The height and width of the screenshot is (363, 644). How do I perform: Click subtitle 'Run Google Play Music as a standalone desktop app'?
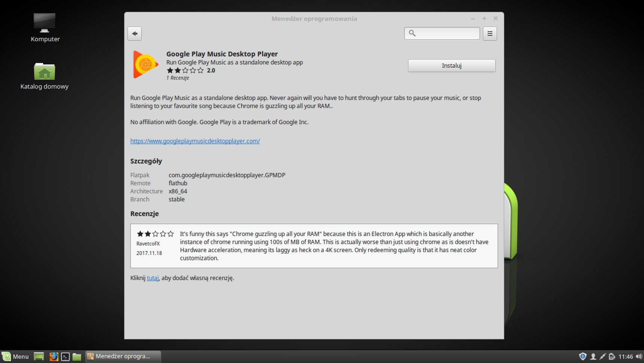click(x=234, y=62)
